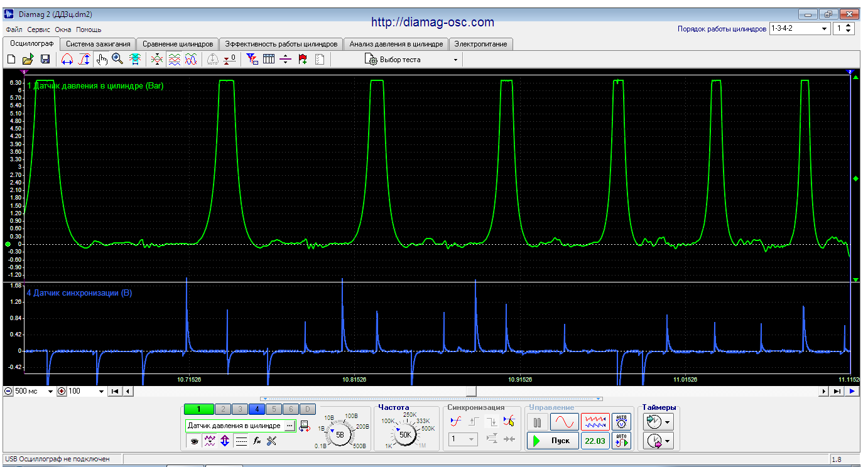
Task: Add a marker with the red flag icon
Action: [x=303, y=60]
